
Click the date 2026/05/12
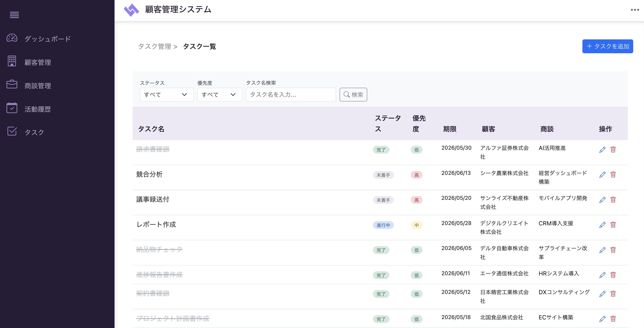pyautogui.click(x=456, y=292)
